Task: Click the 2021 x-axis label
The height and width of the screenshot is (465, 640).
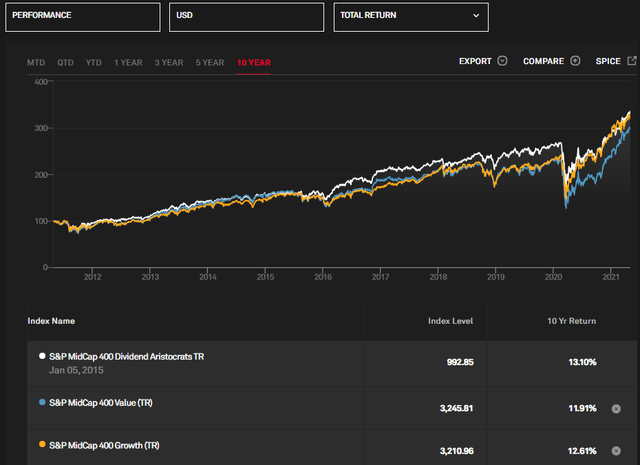Action: [611, 277]
